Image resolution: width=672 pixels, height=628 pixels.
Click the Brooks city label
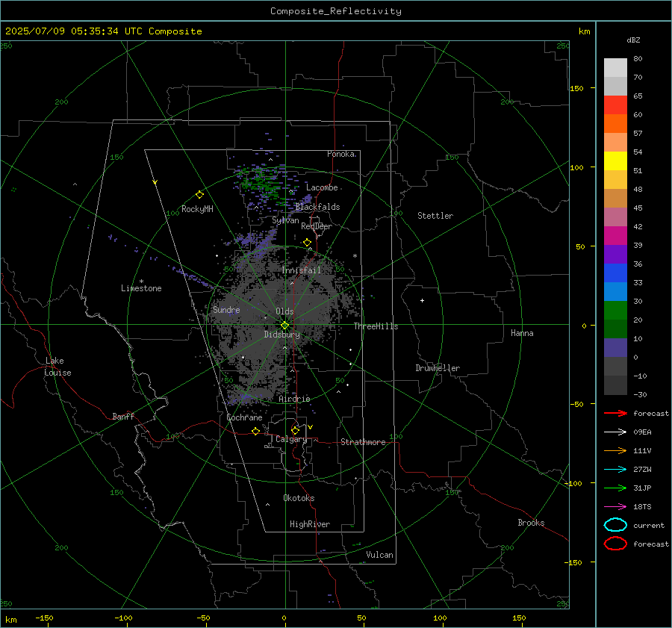[x=531, y=523]
